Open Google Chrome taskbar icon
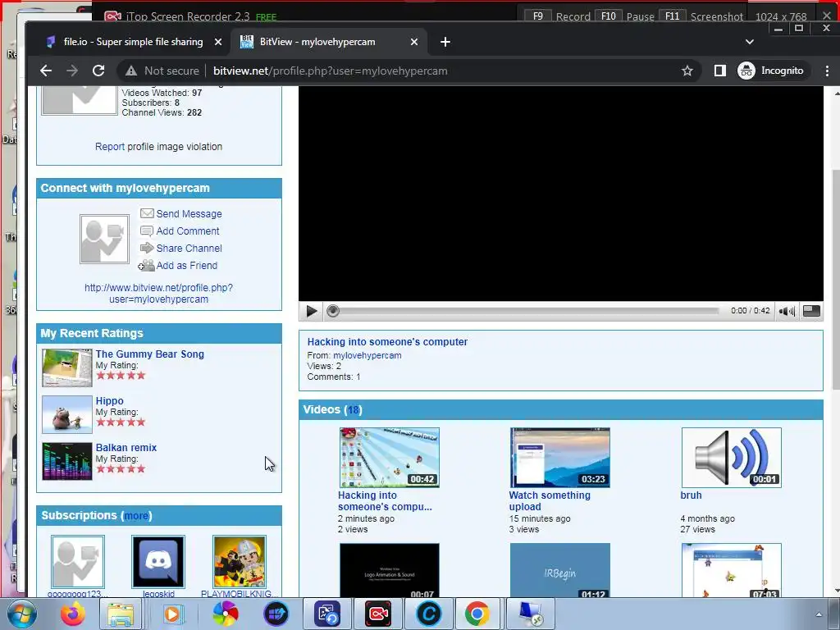The width and height of the screenshot is (840, 630). click(x=477, y=614)
